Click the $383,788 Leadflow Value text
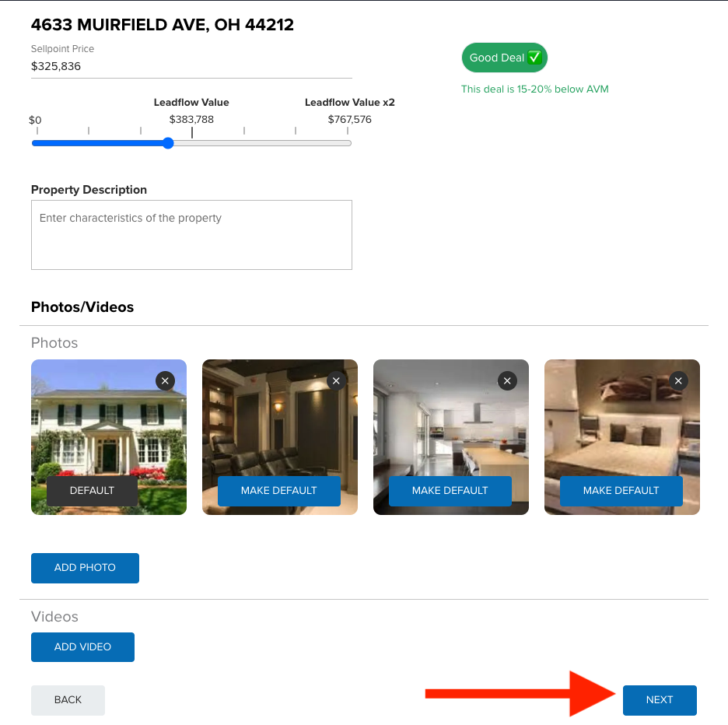Viewport: 728px width, 725px height. click(x=191, y=119)
